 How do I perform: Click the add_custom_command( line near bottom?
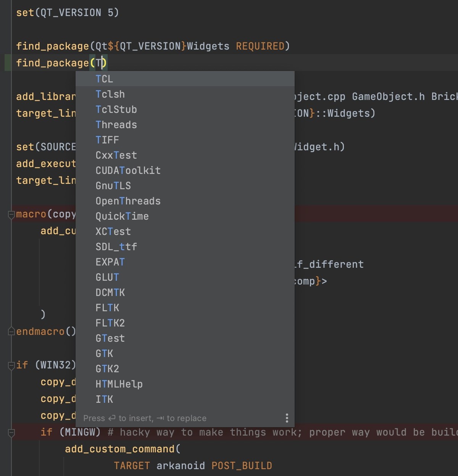(122, 449)
